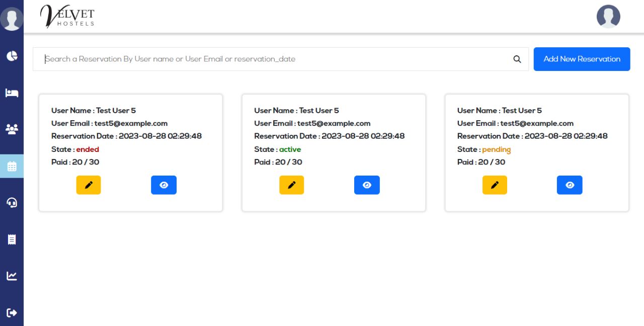View the active reservation using eye button
Viewport: 644px width, 326px height.
367,185
